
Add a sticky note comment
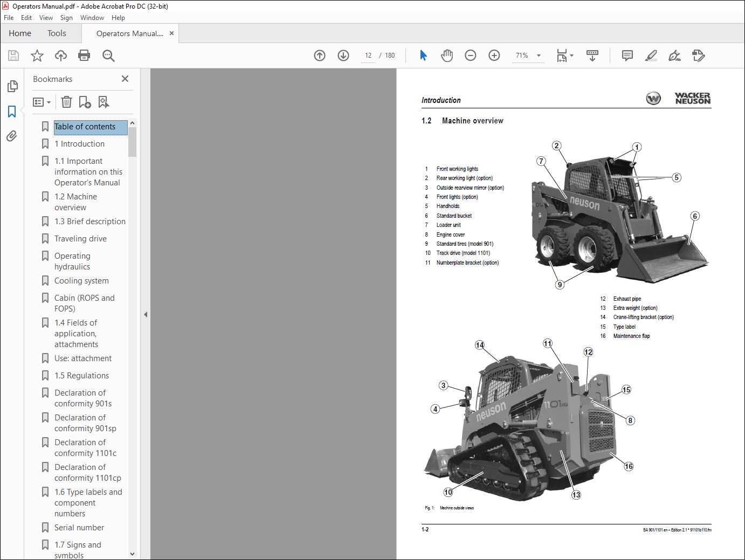pyautogui.click(x=627, y=56)
